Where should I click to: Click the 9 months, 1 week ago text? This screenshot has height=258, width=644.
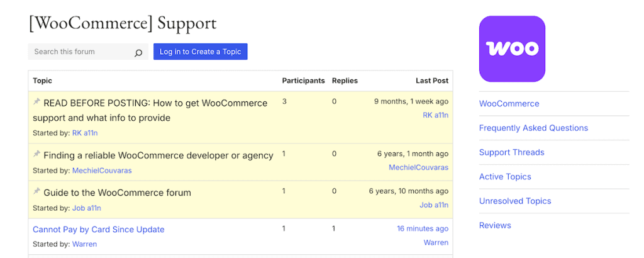coord(411,101)
